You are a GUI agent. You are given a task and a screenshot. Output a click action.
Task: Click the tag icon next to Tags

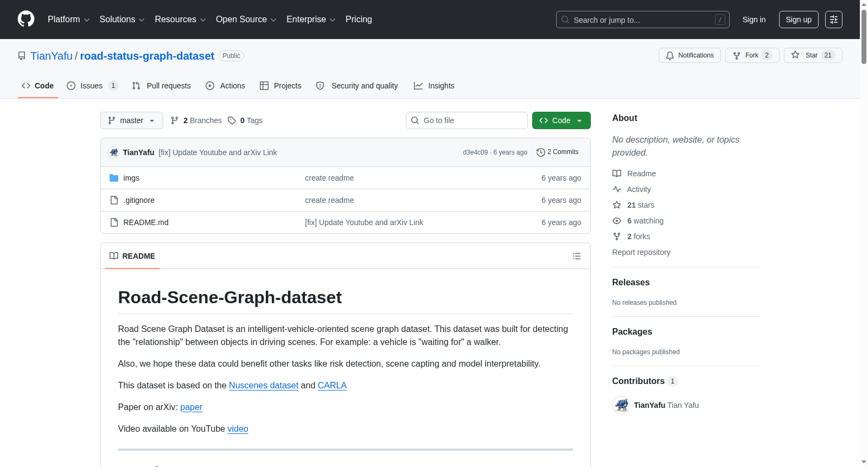tap(232, 120)
